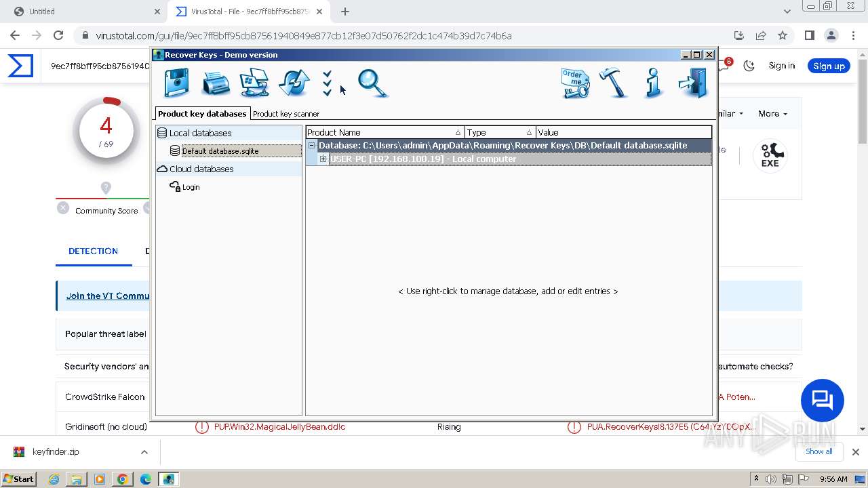Click the Scan computers toolbar icon
The image size is (868, 488).
coord(255,83)
